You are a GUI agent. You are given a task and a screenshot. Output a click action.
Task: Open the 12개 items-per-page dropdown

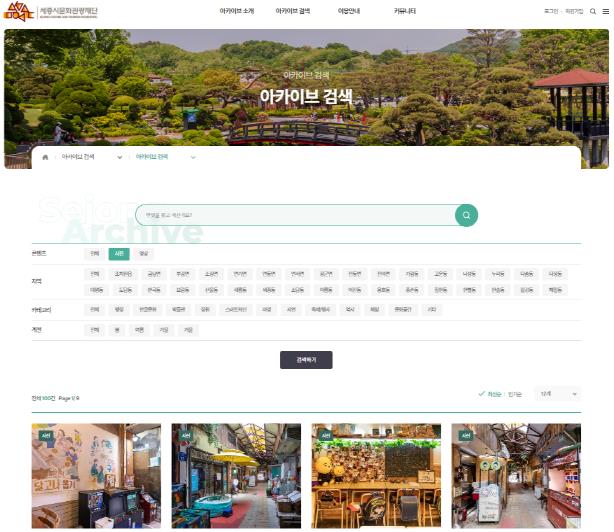click(556, 394)
